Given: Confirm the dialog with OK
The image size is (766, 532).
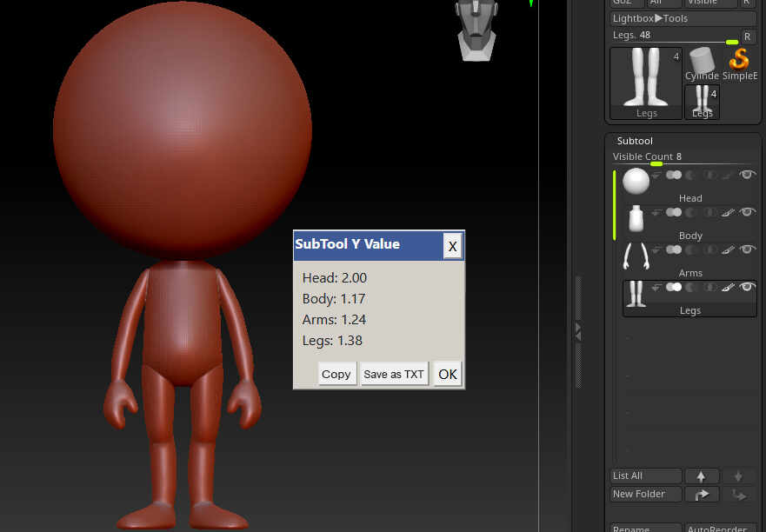Looking at the screenshot, I should (x=447, y=375).
